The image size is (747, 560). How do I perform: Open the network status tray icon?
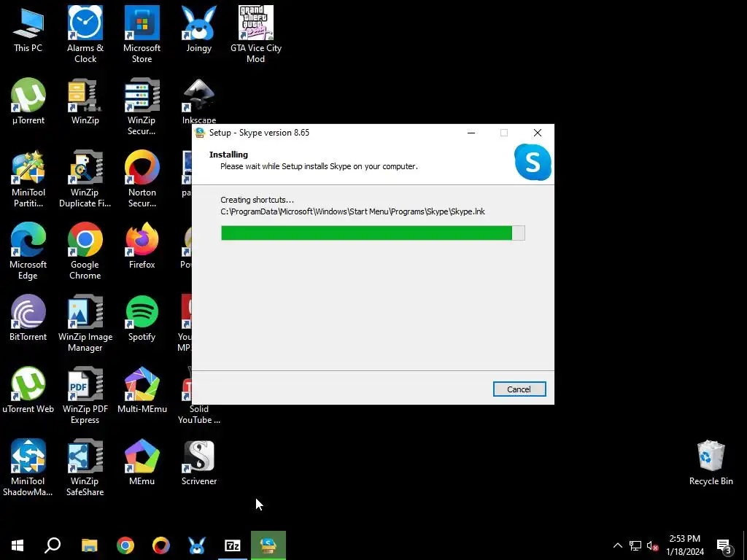635,545
